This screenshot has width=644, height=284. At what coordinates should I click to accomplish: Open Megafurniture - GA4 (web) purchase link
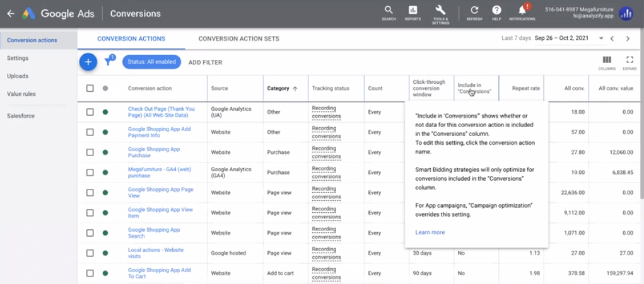160,173
